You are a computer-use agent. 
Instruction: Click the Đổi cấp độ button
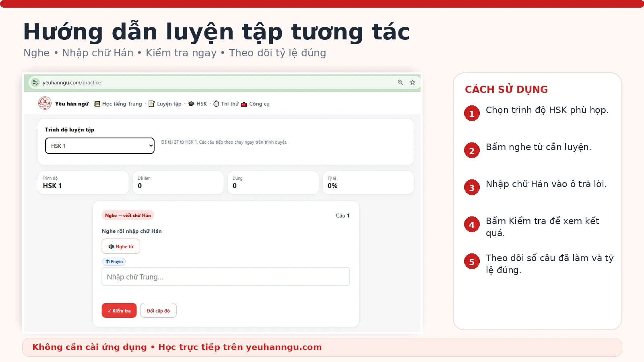pos(158,311)
